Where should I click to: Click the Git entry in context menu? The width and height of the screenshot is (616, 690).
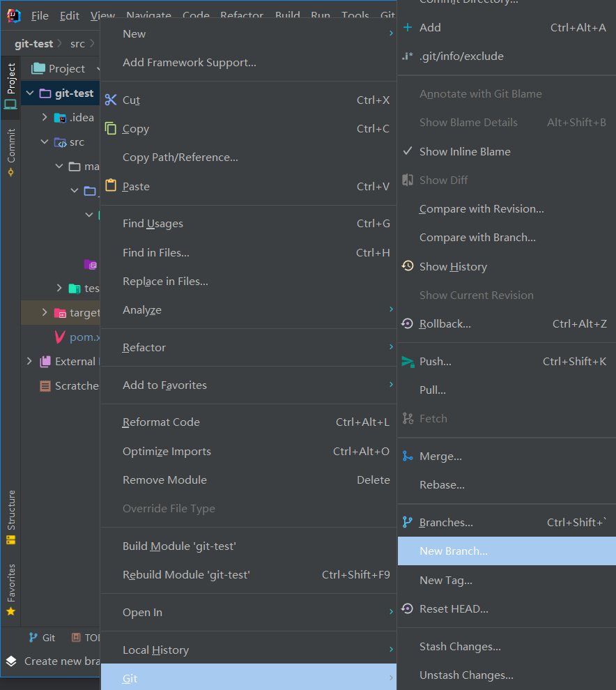click(x=249, y=678)
